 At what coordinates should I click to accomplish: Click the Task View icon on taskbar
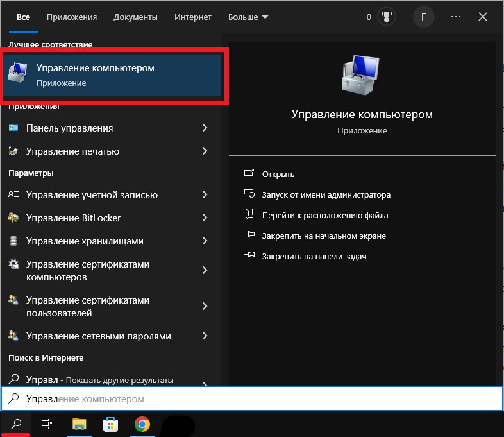(46, 424)
